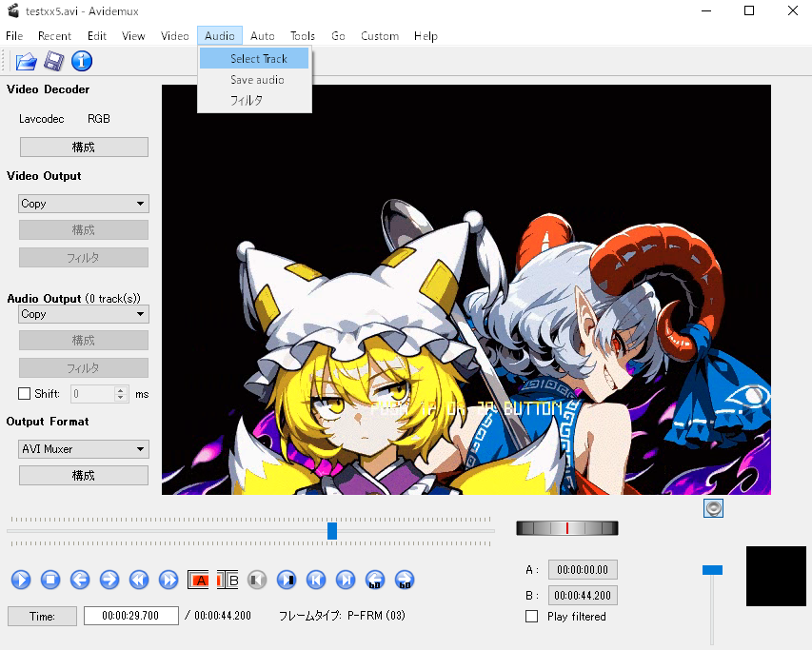Open the Video Output codec dropdown
The width and height of the screenshot is (812, 650).
coord(84,204)
